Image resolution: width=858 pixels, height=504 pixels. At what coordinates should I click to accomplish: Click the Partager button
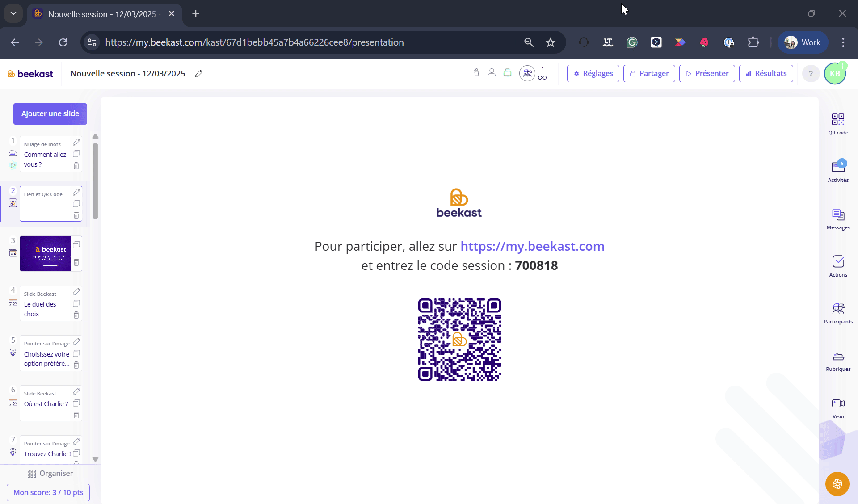tap(649, 74)
